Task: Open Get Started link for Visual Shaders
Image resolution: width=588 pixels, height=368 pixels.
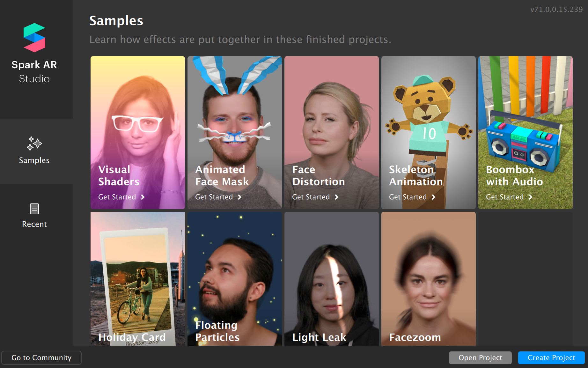Action: pyautogui.click(x=117, y=197)
